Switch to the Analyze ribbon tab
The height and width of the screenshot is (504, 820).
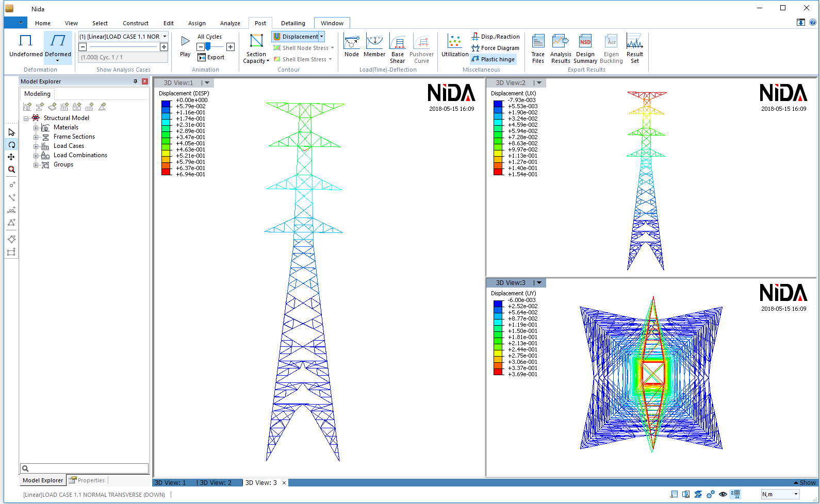tap(230, 23)
